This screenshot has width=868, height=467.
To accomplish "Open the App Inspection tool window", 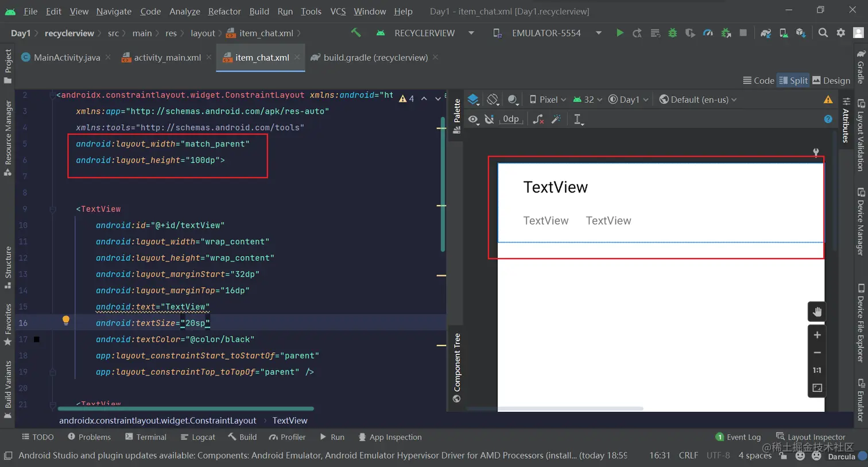I will 390,437.
